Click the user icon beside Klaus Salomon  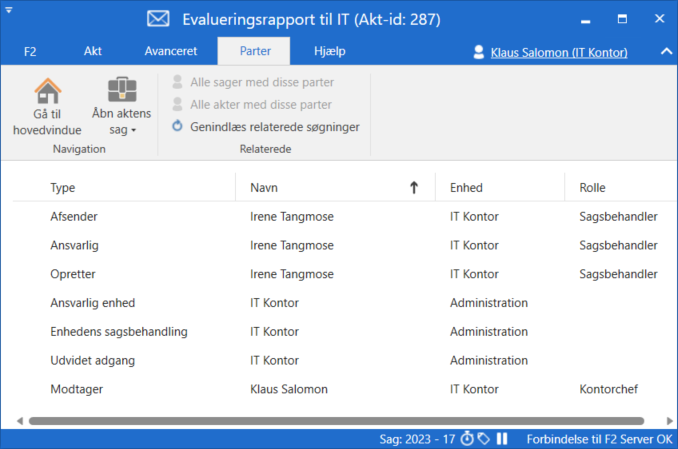[479, 52]
